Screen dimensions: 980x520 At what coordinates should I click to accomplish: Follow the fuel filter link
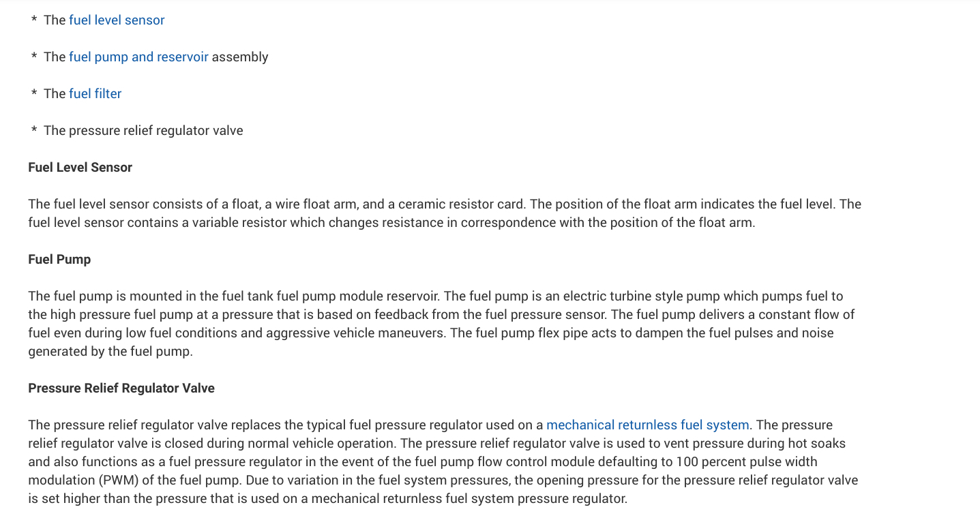pyautogui.click(x=95, y=94)
